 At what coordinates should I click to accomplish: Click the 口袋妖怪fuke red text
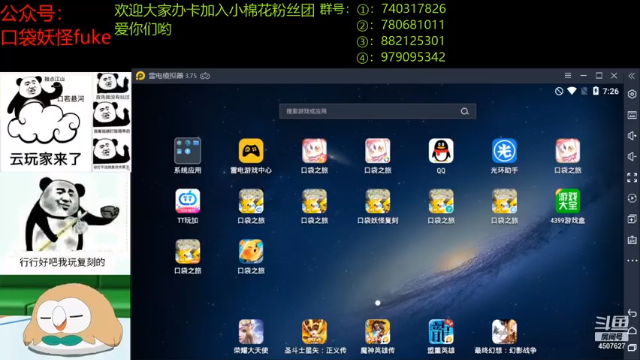click(56, 38)
